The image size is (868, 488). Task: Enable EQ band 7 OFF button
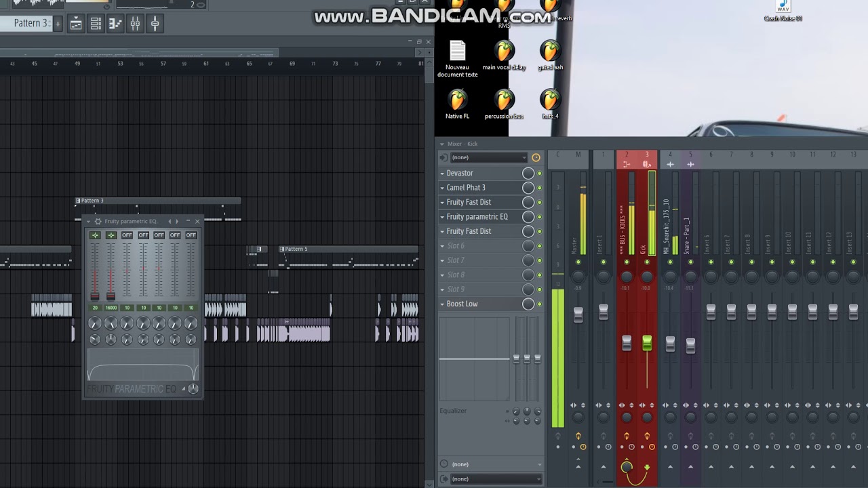click(191, 235)
